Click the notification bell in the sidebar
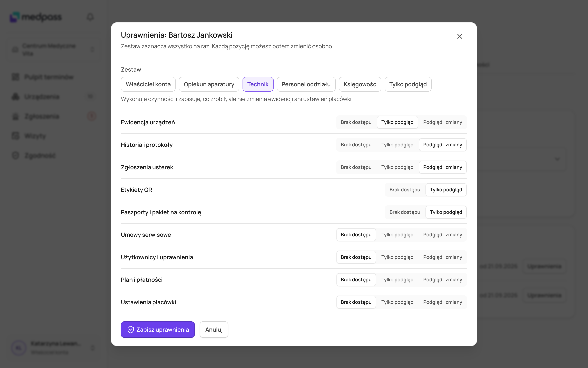The image size is (588, 368). (x=90, y=17)
